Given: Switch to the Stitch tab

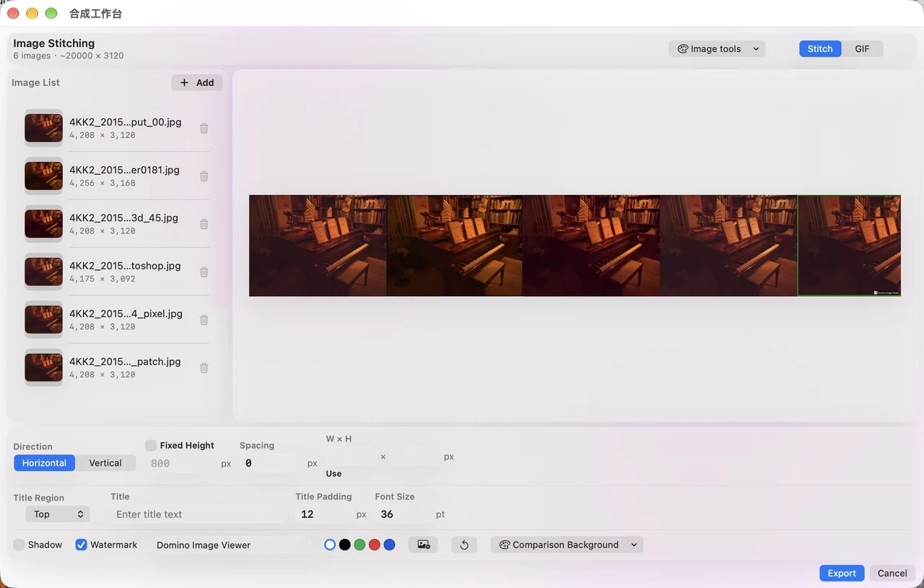Looking at the screenshot, I should coord(820,49).
